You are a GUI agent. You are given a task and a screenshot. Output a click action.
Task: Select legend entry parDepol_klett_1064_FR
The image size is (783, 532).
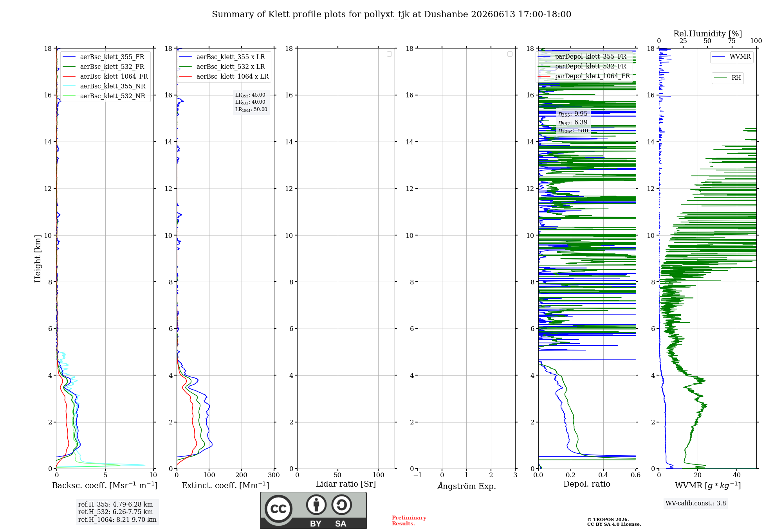tap(584, 76)
